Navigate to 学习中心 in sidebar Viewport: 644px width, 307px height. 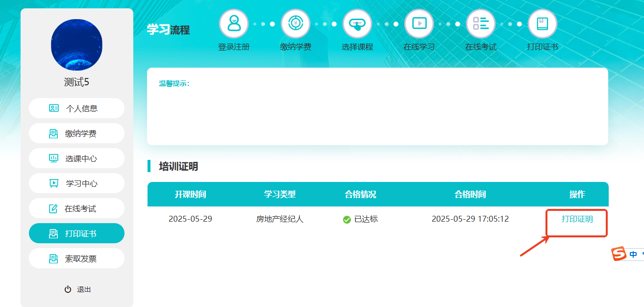[x=76, y=183]
